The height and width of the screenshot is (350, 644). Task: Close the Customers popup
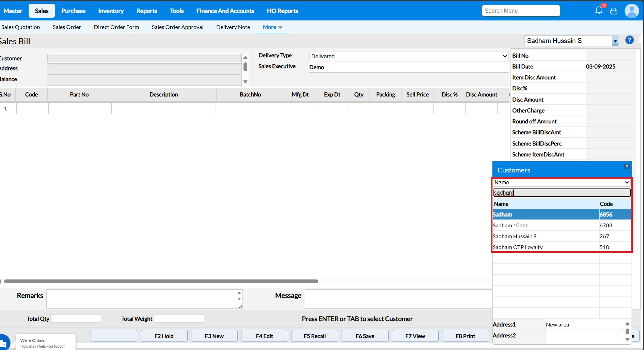627,166
